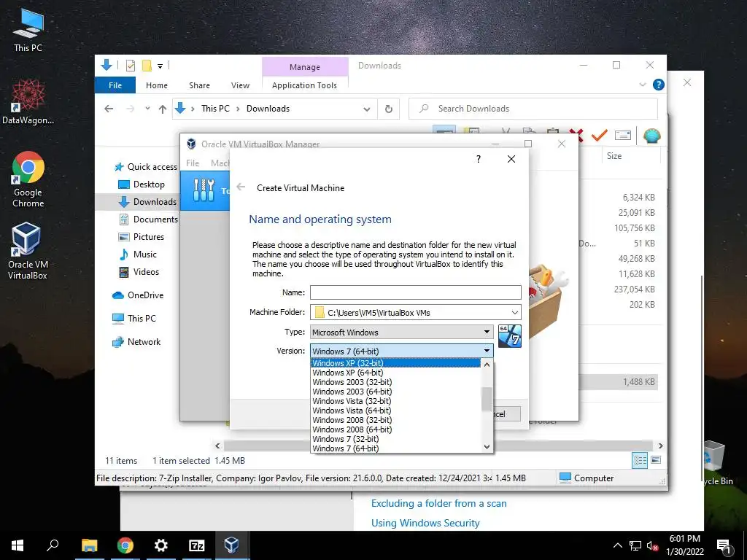Show hidden tray icons chevron
747x560 pixels.
tap(617, 545)
